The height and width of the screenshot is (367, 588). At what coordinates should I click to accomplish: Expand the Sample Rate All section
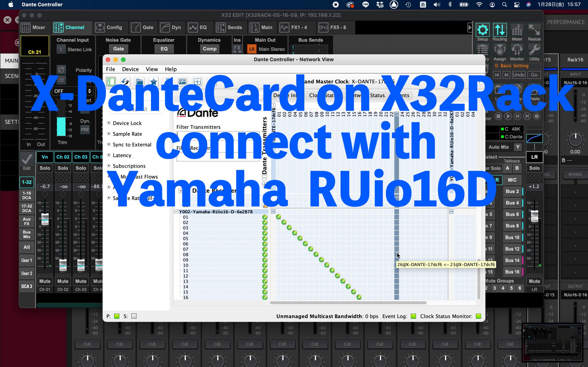(108, 198)
